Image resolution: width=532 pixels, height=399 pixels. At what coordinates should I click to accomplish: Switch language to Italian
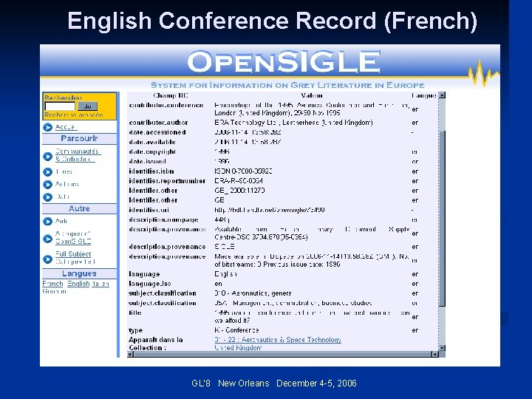[100, 284]
